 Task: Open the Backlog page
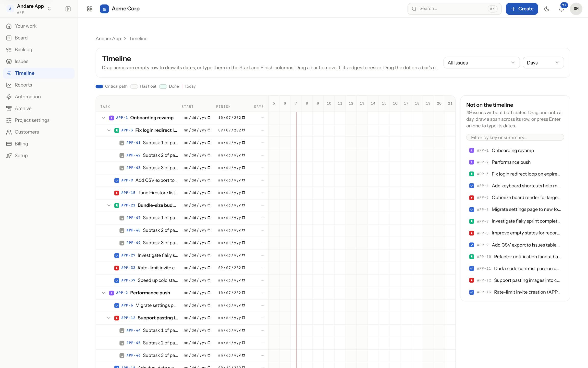pyautogui.click(x=39, y=50)
